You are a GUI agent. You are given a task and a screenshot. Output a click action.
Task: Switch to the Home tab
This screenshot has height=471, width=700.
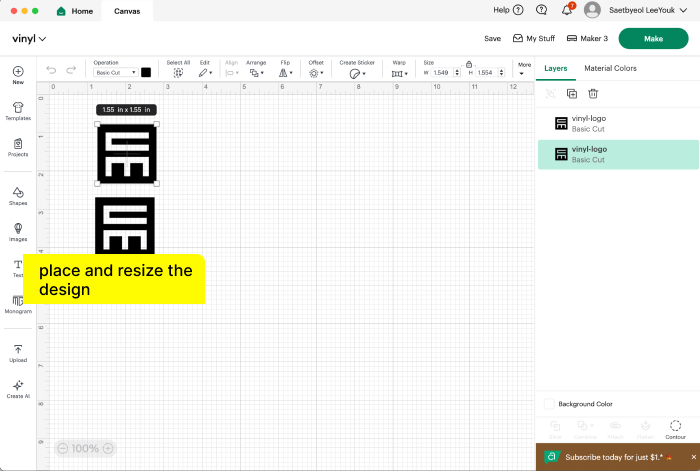[x=75, y=10]
